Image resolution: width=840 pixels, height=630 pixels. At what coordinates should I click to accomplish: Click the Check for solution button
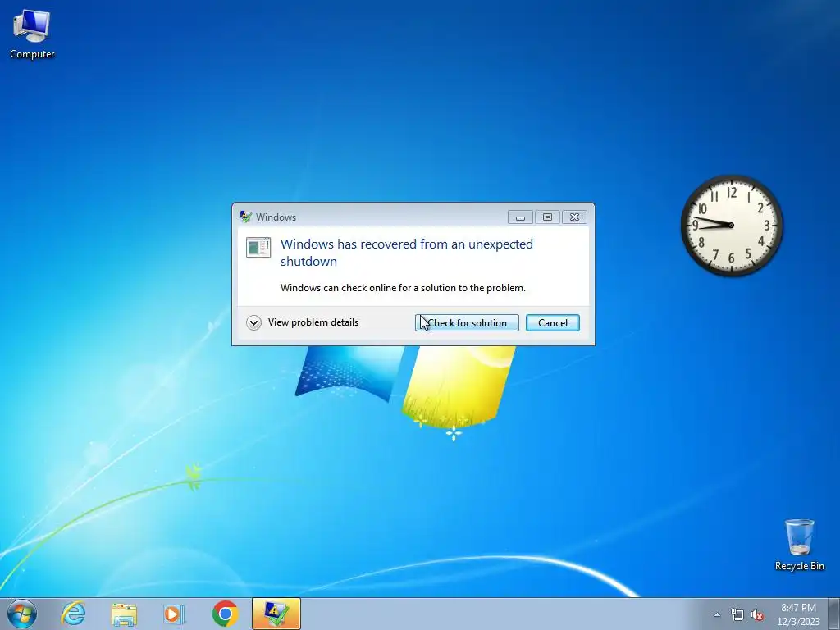467,323
